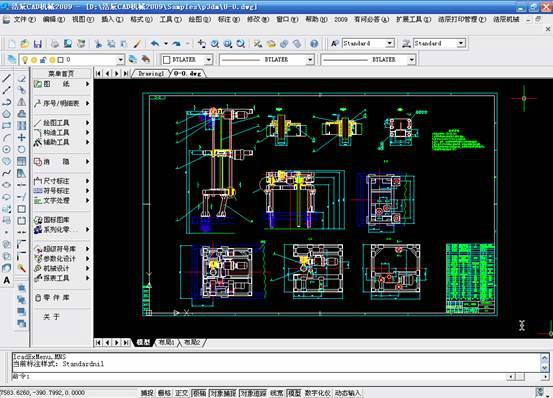Toggle 捕捉 snap in status bar

147,393
